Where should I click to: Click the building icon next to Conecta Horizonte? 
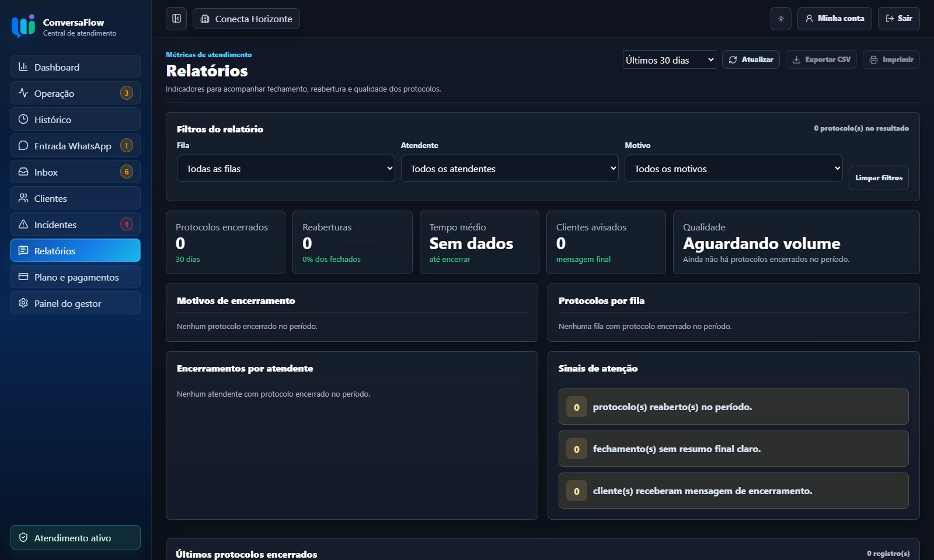(x=205, y=19)
